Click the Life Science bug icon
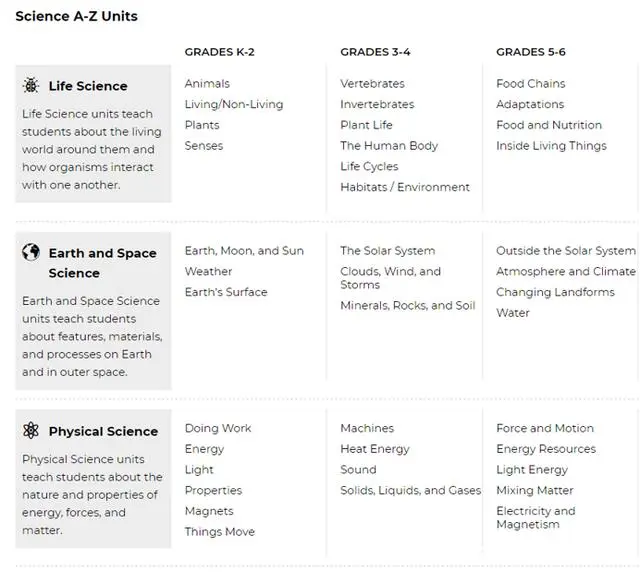Viewport: 640px width, 572px height. pos(31,86)
